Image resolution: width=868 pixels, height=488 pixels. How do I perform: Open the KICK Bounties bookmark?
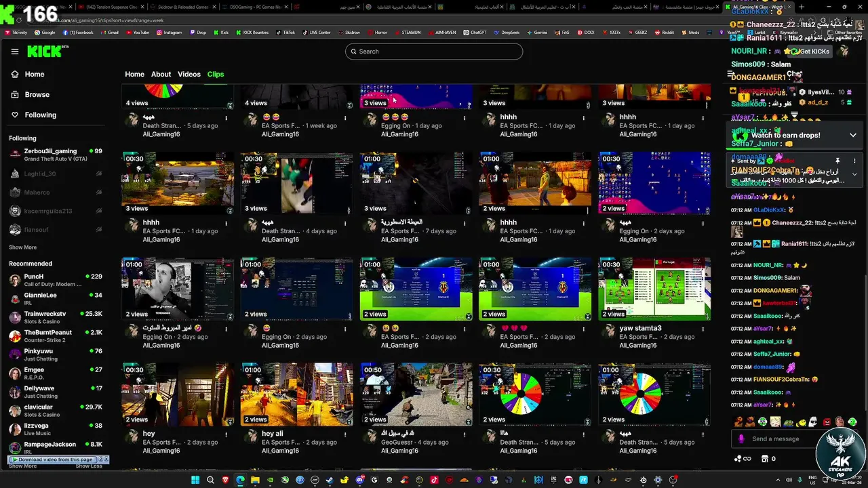click(252, 32)
